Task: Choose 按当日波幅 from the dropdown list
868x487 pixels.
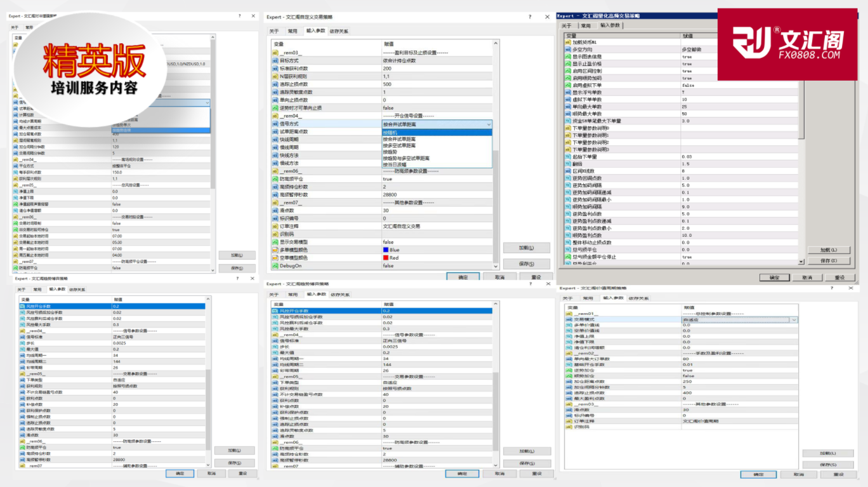Action: click(437, 164)
